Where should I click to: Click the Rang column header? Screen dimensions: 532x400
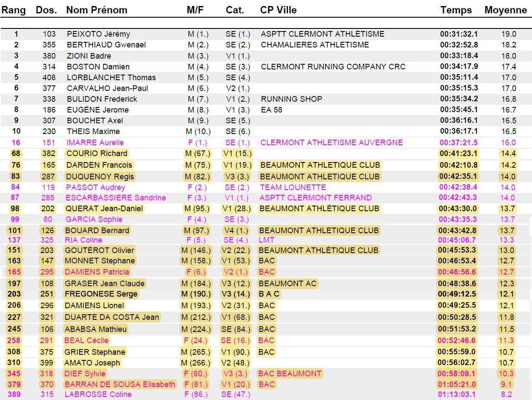(x=13, y=10)
